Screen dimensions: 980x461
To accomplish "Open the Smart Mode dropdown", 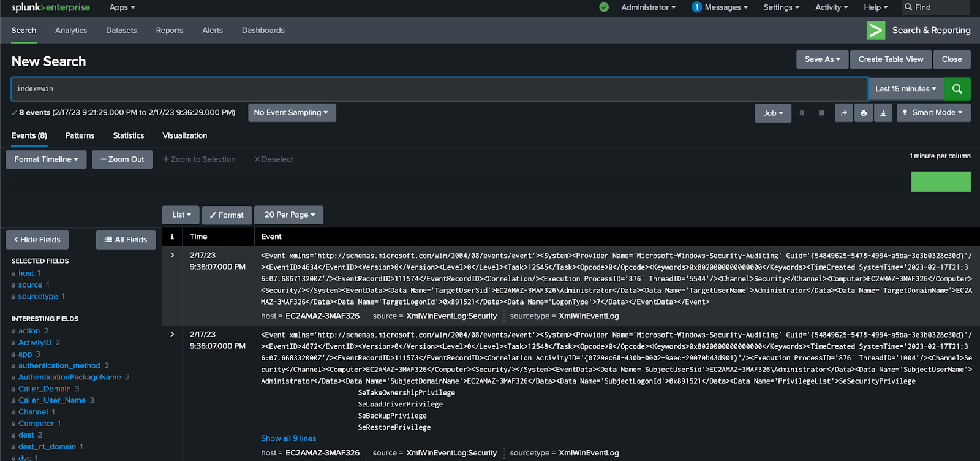I will pos(933,113).
